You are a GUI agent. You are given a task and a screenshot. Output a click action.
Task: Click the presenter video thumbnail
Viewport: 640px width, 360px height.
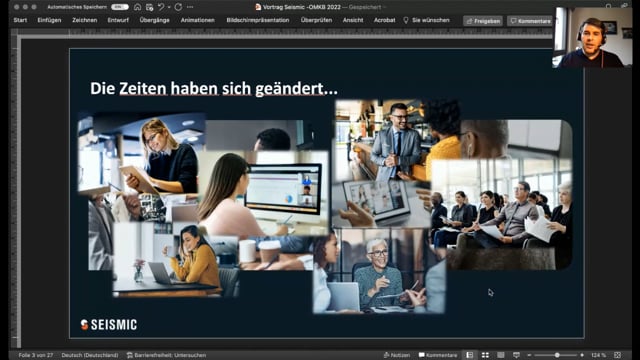592,37
